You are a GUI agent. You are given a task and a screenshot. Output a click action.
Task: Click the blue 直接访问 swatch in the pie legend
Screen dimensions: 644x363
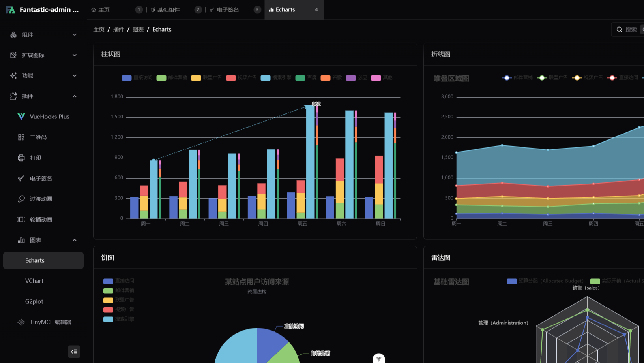(x=108, y=281)
